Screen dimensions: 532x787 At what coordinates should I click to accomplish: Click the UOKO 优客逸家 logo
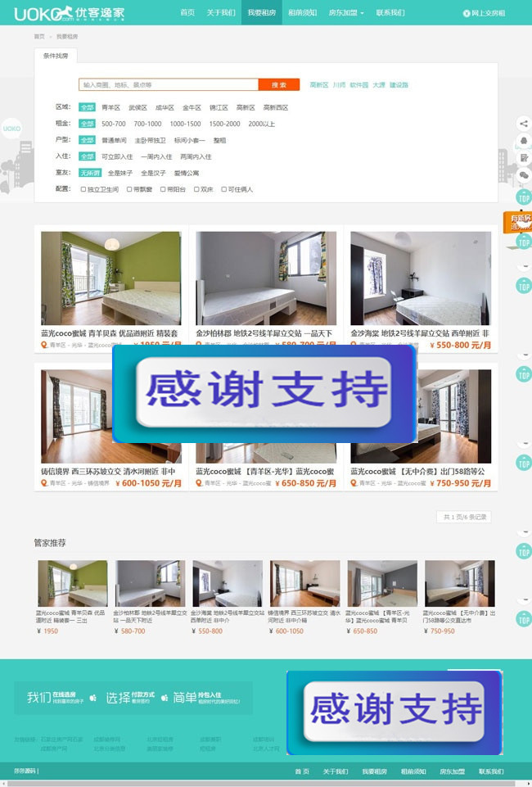point(53,13)
